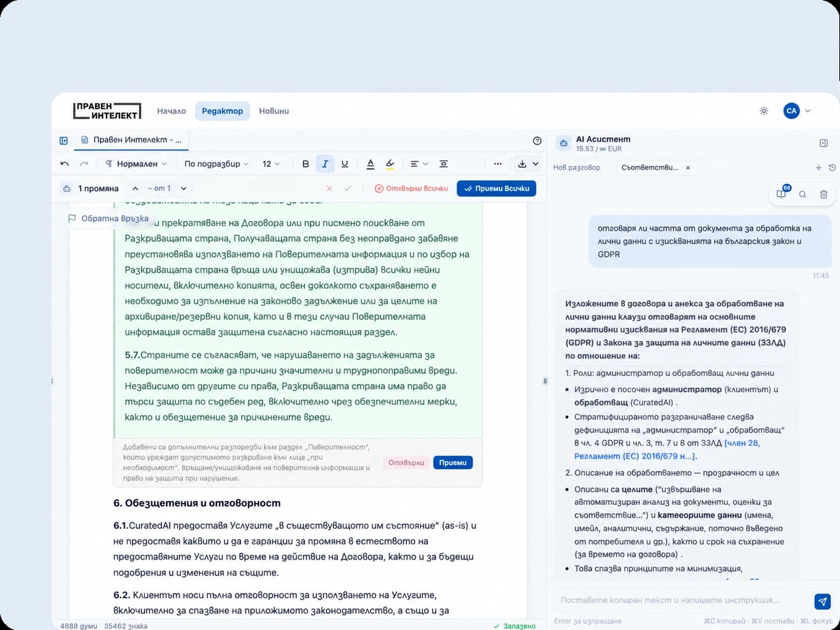Screen dimensions: 840x630
Task: Open the help question mark icon
Action: pyautogui.click(x=537, y=140)
